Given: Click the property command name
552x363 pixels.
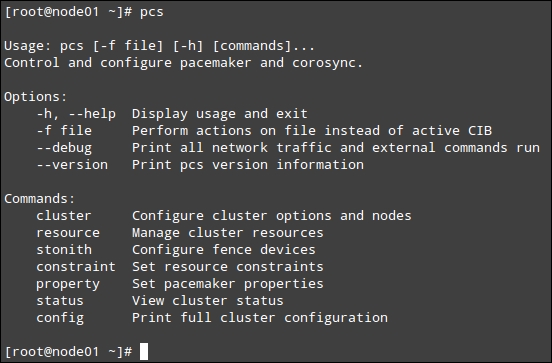Looking at the screenshot, I should pyautogui.click(x=68, y=284).
